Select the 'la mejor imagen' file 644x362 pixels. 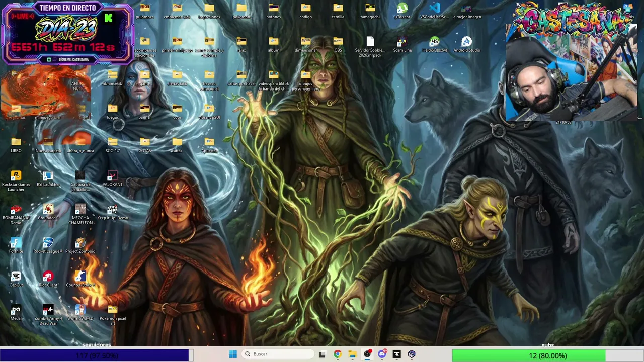click(x=467, y=11)
